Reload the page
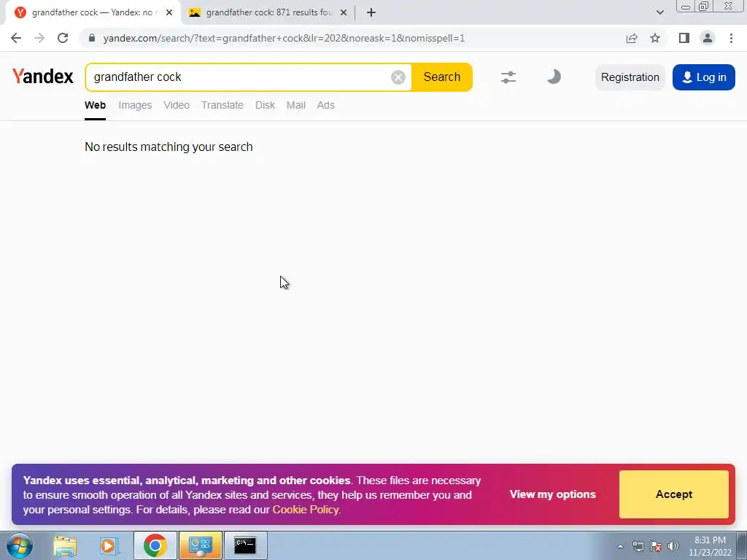This screenshot has width=747, height=560. pyautogui.click(x=63, y=38)
